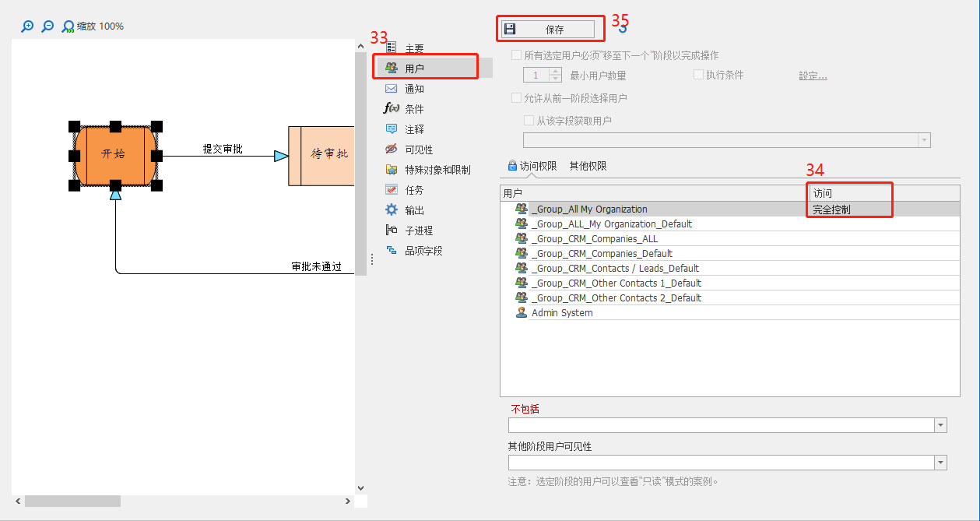Viewport: 980px width, 521px height.
Task: Open the 可见性 visibility panel icon
Action: 413,149
